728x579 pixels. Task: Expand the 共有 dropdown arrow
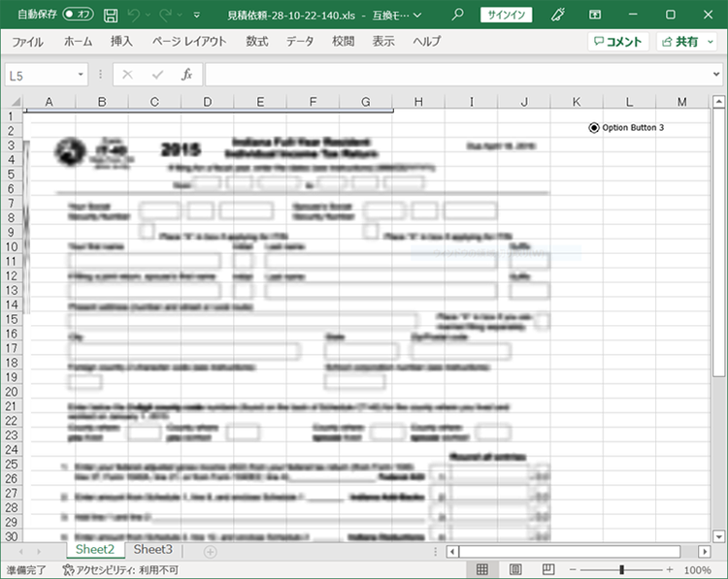711,42
